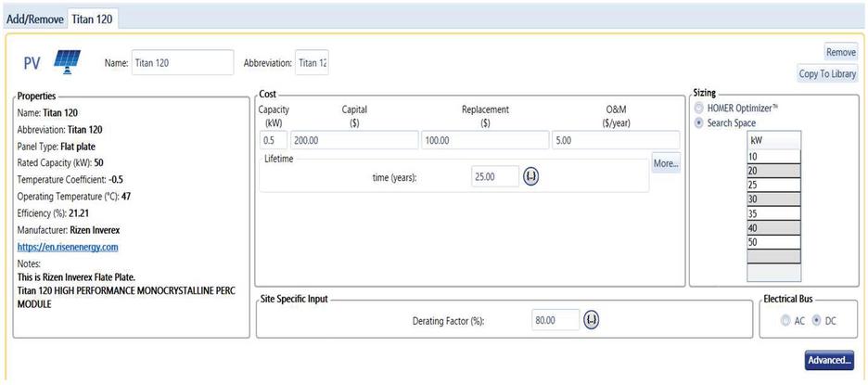
Task: Open the risenenergy.com manufacturer link
Action: [68, 247]
